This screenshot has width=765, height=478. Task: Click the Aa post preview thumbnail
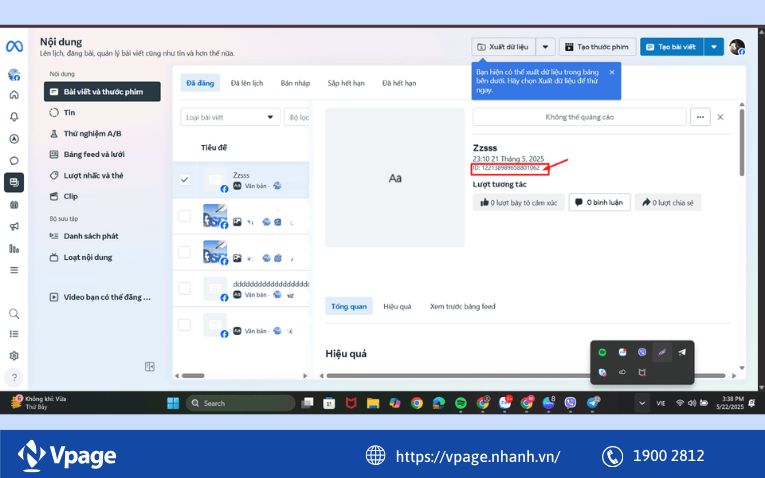(395, 178)
